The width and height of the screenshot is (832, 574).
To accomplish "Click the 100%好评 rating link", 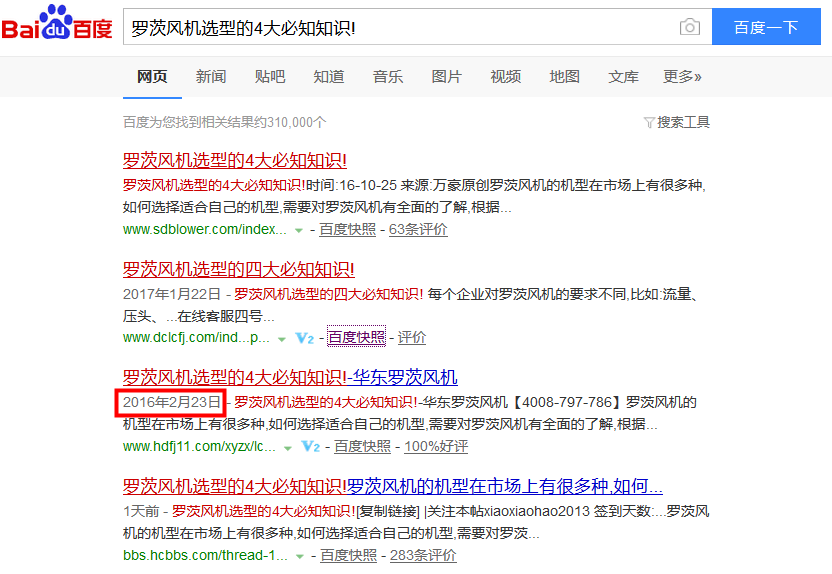I will point(434,446).
